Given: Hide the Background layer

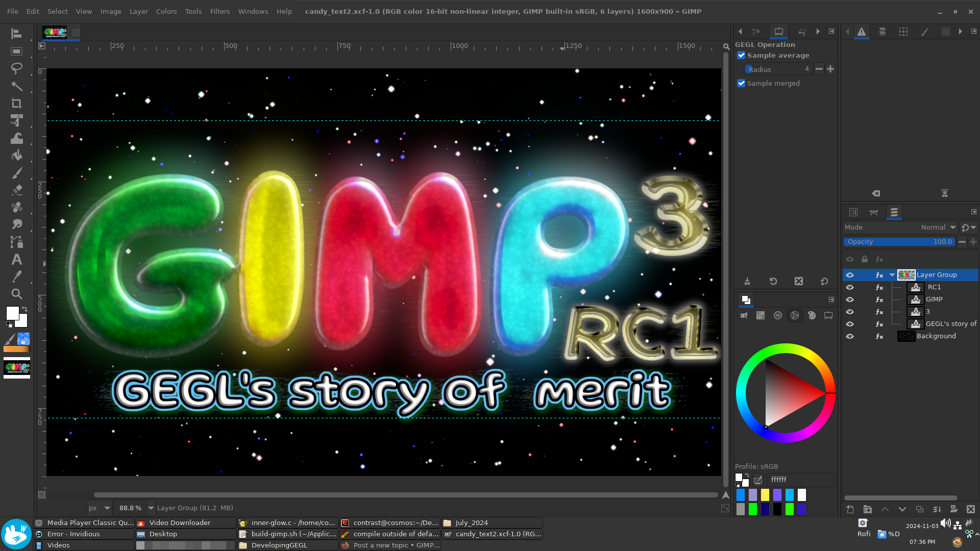Looking at the screenshot, I should [850, 336].
